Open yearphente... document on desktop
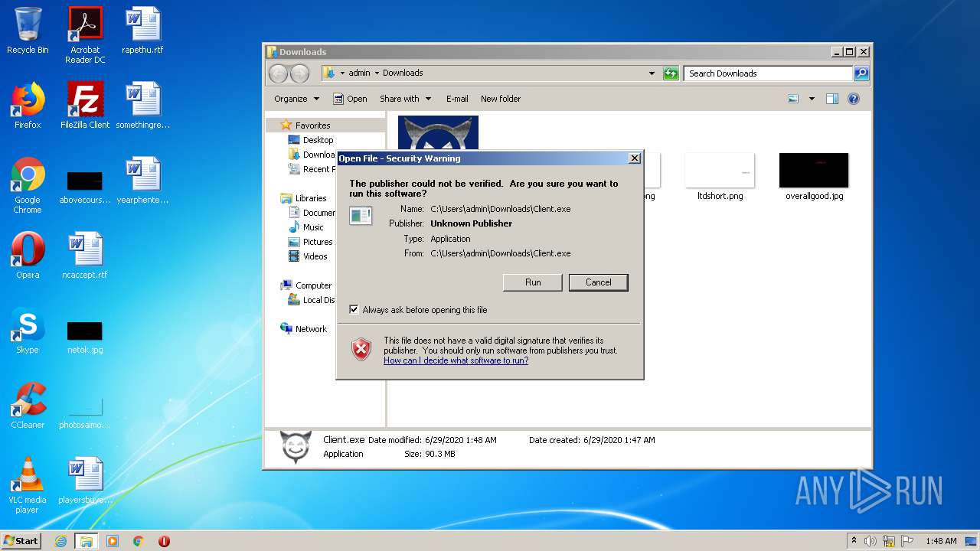Screen dimensions: 980x551 tap(142, 181)
